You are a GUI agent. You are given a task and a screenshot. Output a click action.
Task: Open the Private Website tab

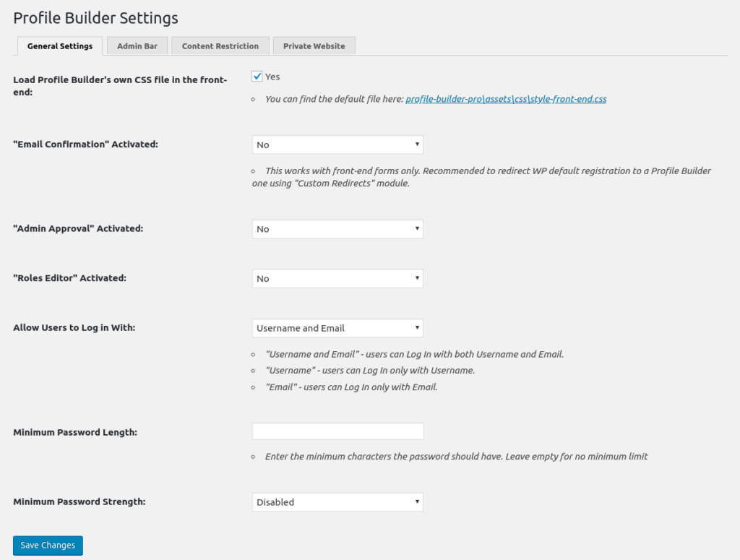[x=314, y=46]
